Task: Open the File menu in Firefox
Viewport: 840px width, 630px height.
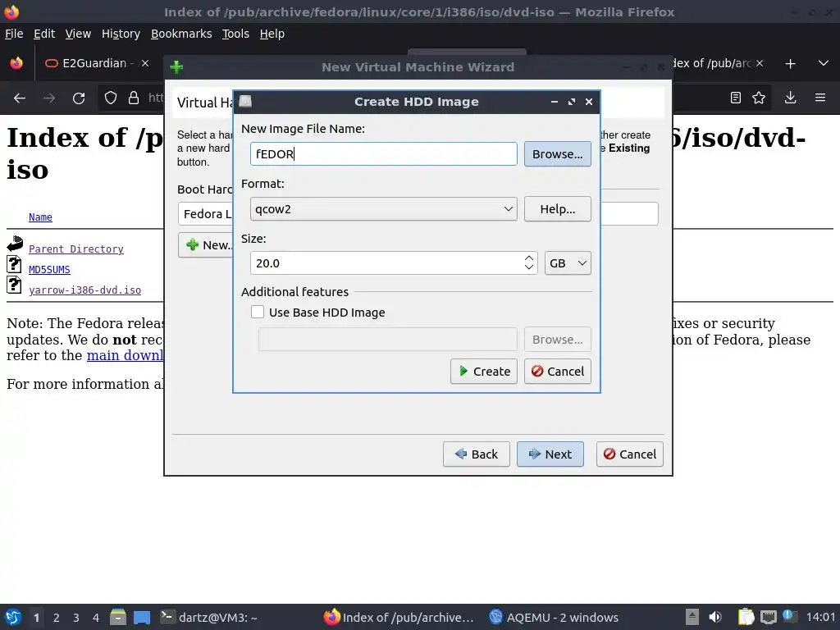Action: point(14,34)
